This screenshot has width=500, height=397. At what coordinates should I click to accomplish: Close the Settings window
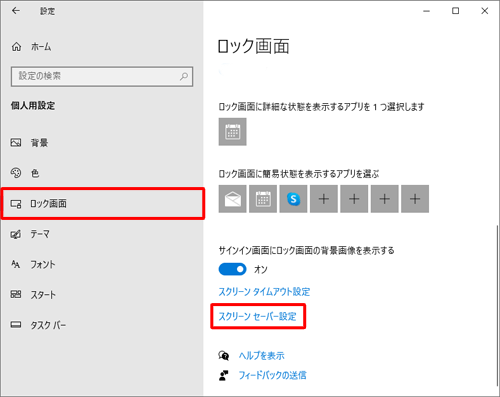tap(485, 11)
